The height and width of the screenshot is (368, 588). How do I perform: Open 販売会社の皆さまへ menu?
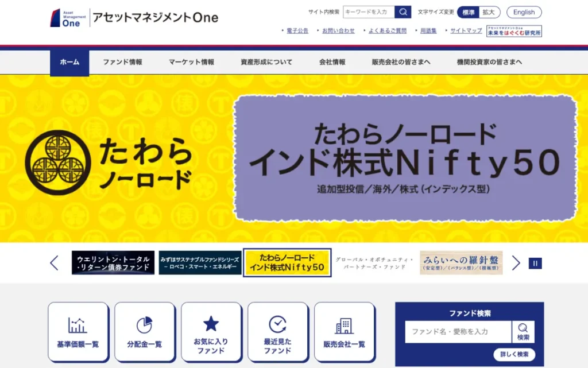click(401, 62)
